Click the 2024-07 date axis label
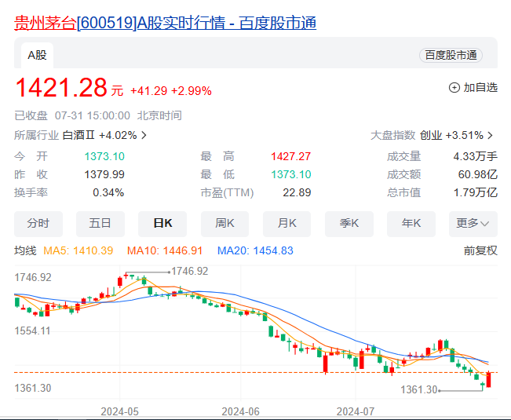The image size is (511, 420). [x=356, y=411]
